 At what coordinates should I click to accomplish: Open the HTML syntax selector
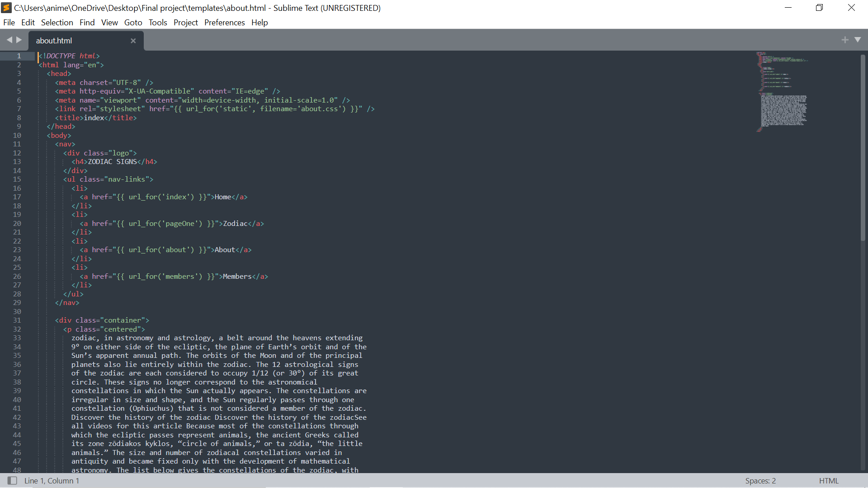tap(828, 481)
